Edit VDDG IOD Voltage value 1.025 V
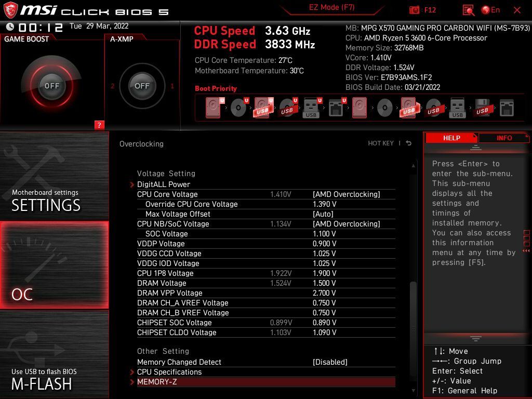532x399 pixels. [x=324, y=263]
